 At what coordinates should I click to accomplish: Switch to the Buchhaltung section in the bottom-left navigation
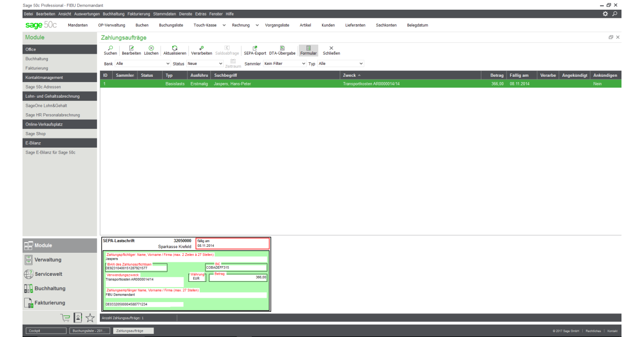pyautogui.click(x=60, y=288)
